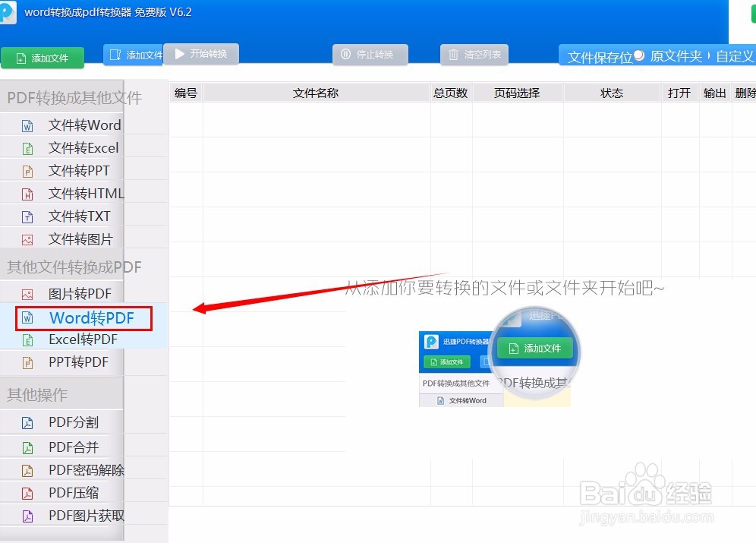
Task: Collapse the 其他文件转换成PDF section header
Action: 61,267
